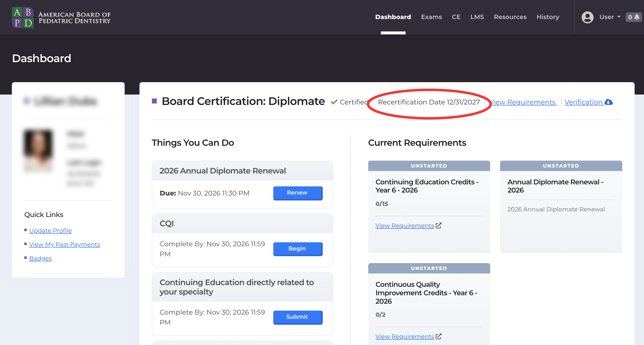
Task: Click the purple square beside Board Certification
Action: (x=155, y=100)
